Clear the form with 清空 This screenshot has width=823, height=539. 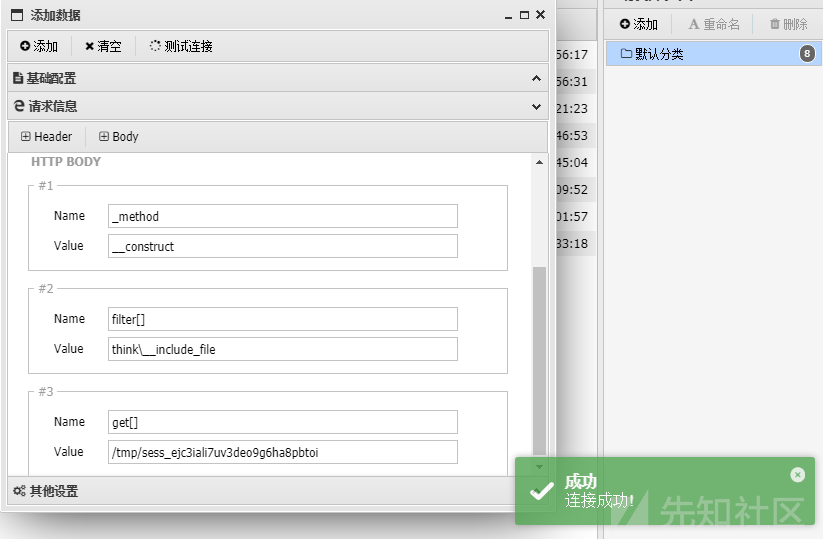pos(103,46)
